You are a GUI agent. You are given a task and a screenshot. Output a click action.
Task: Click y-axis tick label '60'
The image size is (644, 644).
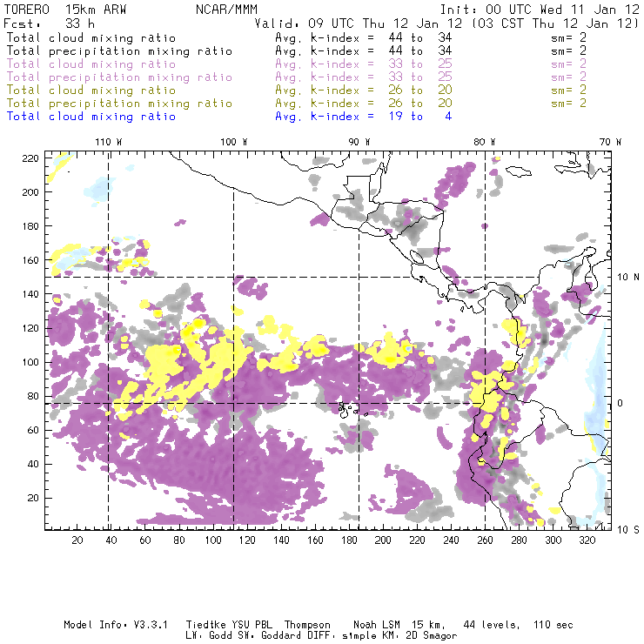pos(33,430)
